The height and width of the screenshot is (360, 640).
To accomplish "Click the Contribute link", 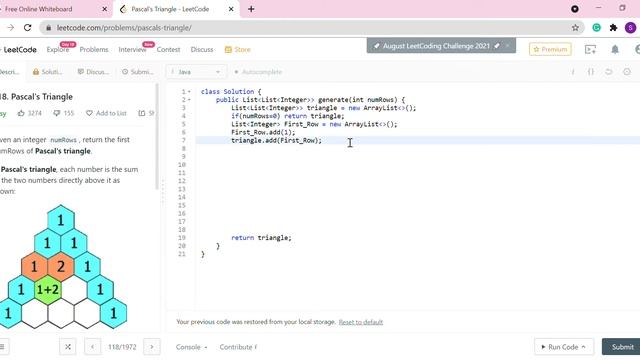I will pyautogui.click(x=238, y=347).
